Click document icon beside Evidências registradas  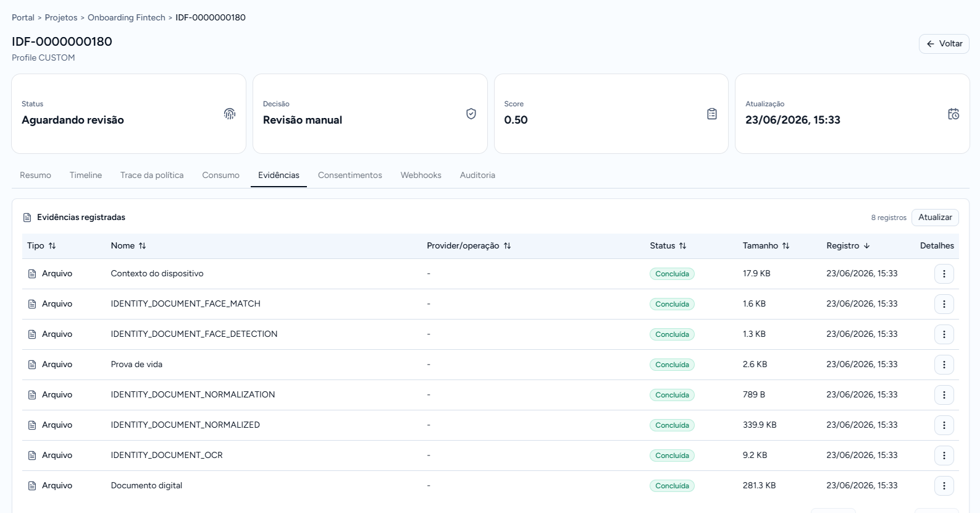coord(27,218)
